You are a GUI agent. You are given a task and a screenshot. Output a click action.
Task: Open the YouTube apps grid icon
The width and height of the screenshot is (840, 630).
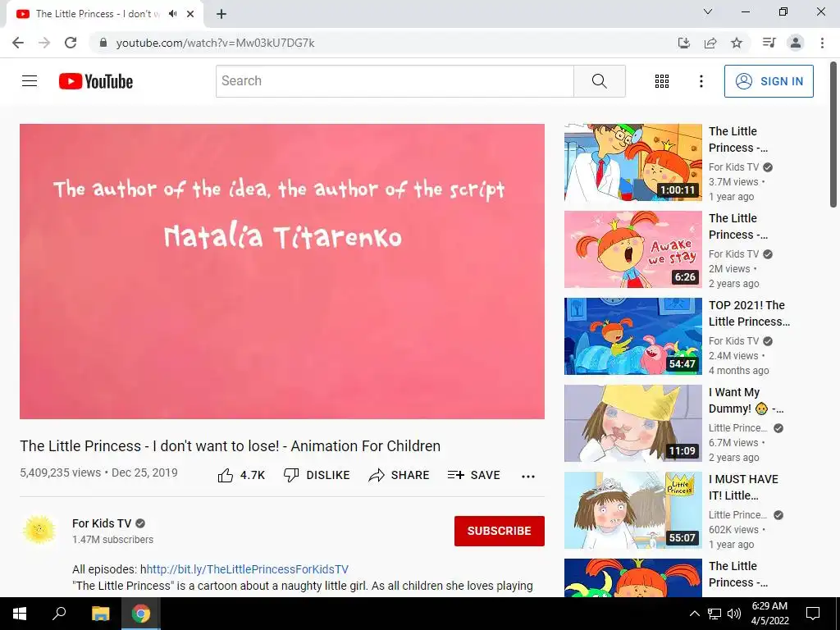point(662,81)
